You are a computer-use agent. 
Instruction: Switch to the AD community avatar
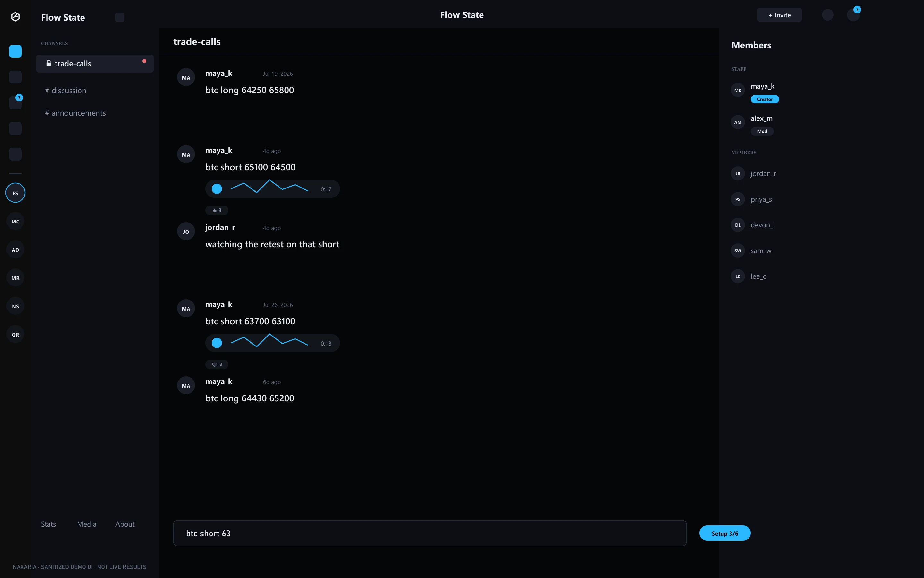(15, 250)
